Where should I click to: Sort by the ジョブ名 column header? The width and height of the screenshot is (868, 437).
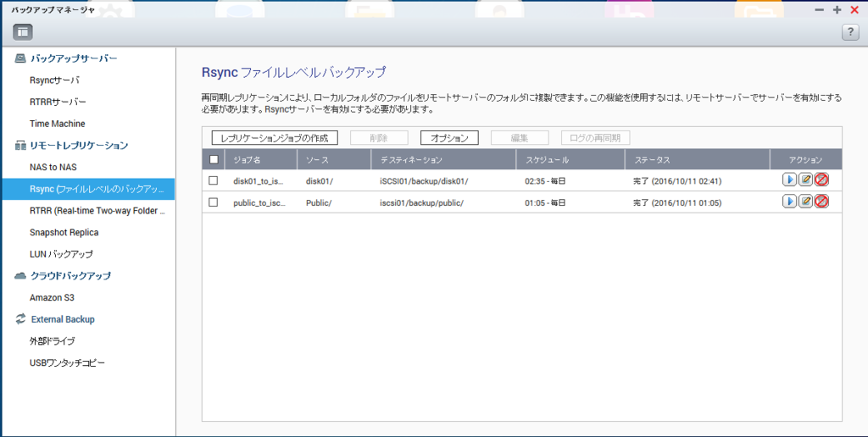261,159
